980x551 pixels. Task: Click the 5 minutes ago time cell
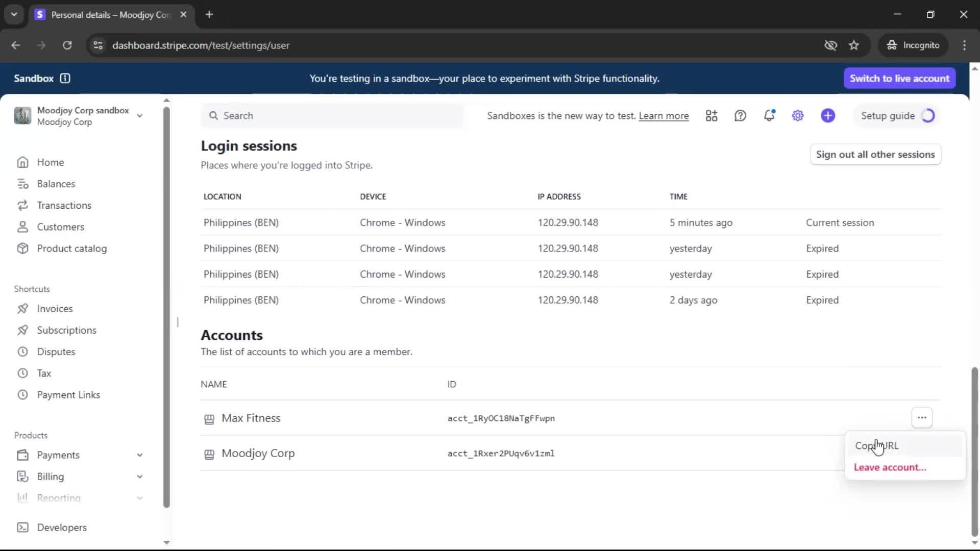[701, 223]
